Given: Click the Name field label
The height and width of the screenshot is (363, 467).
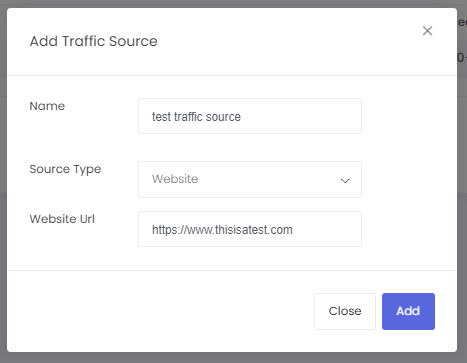Looking at the screenshot, I should coord(47,106).
